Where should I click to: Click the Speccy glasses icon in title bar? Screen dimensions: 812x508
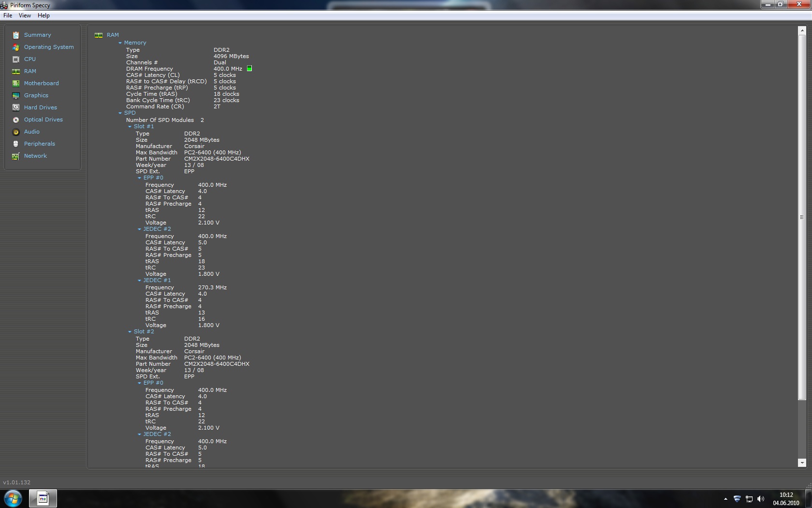[x=4, y=5]
